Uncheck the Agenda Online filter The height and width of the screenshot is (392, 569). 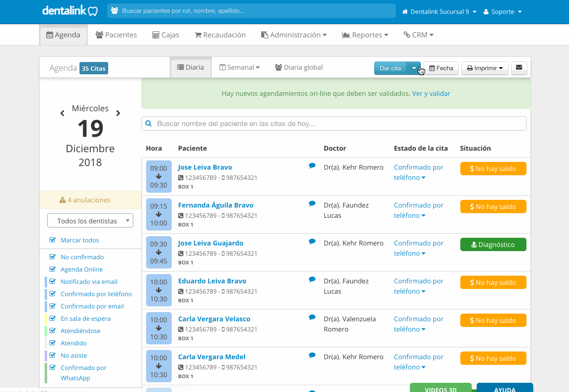[x=53, y=269]
